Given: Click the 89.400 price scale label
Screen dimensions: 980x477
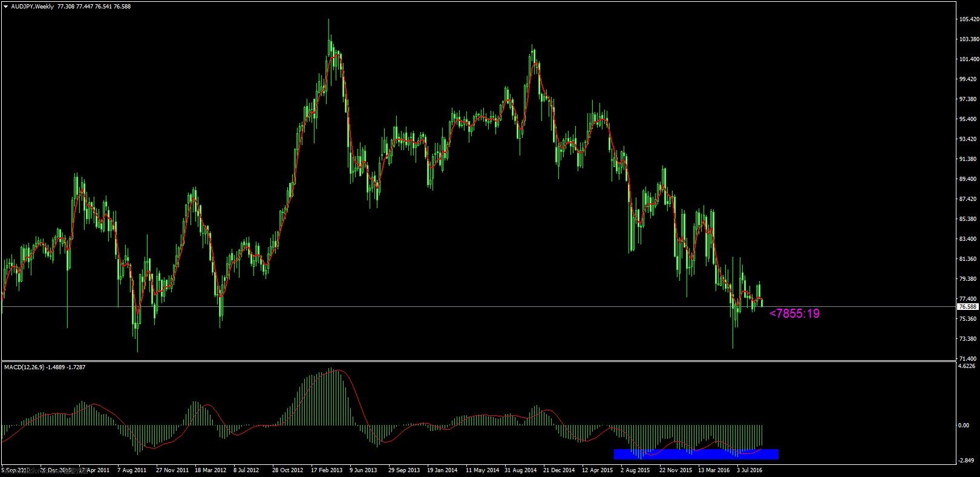Looking at the screenshot, I should [x=969, y=179].
